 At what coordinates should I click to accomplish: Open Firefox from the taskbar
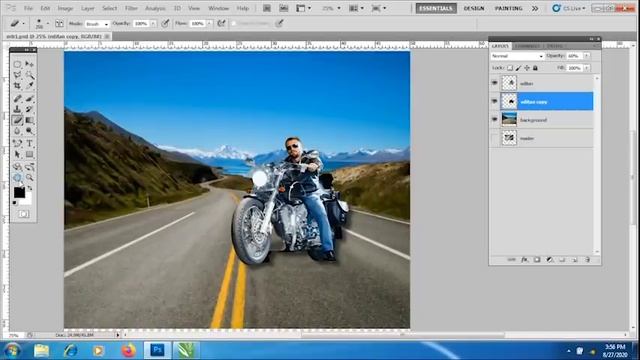coord(128,350)
